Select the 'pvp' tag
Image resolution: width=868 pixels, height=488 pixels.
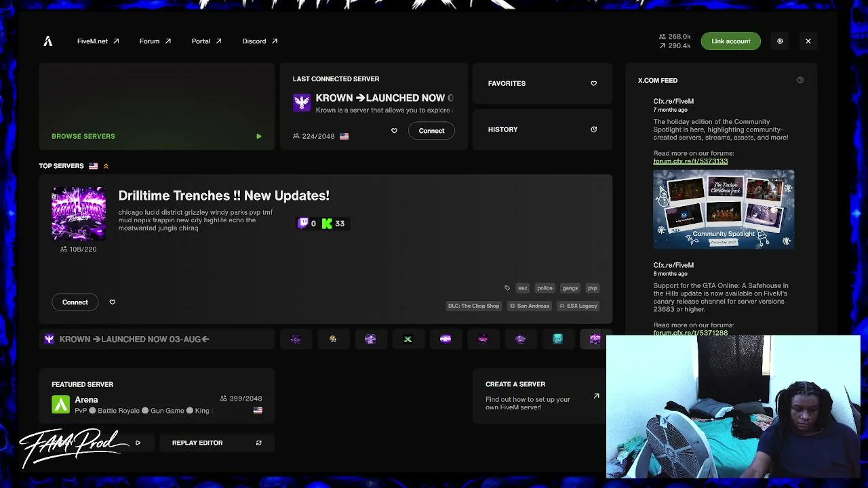(x=592, y=288)
